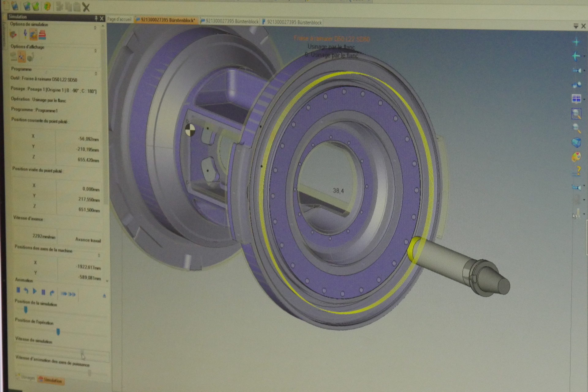Switch to the Page d'accueil tab
The width and height of the screenshot is (588, 392).
(x=119, y=19)
